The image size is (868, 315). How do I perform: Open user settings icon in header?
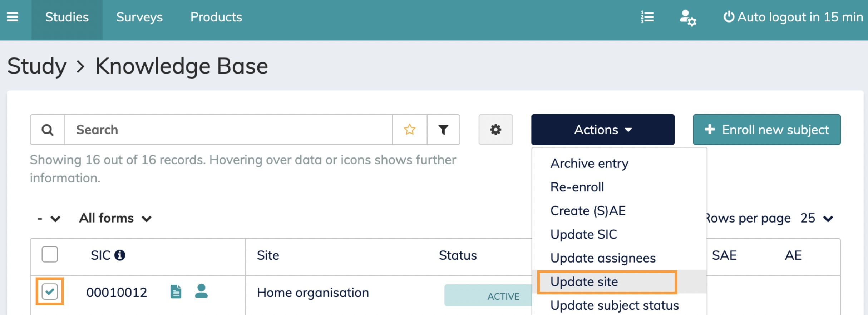coord(687,17)
